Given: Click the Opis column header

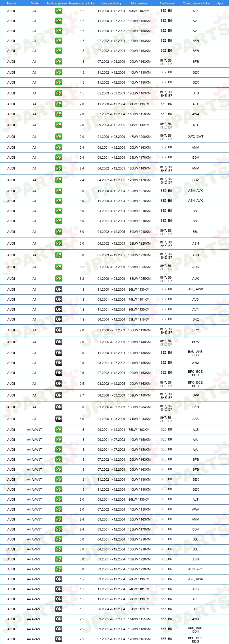Looking at the screenshot, I should pos(220,3).
